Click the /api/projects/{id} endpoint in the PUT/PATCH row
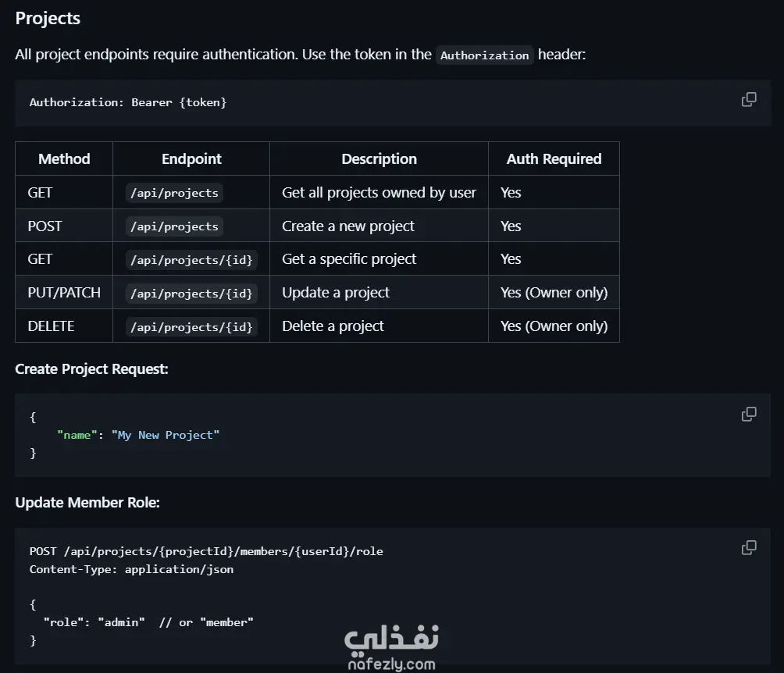Viewport: 784px width, 673px height. (191, 294)
